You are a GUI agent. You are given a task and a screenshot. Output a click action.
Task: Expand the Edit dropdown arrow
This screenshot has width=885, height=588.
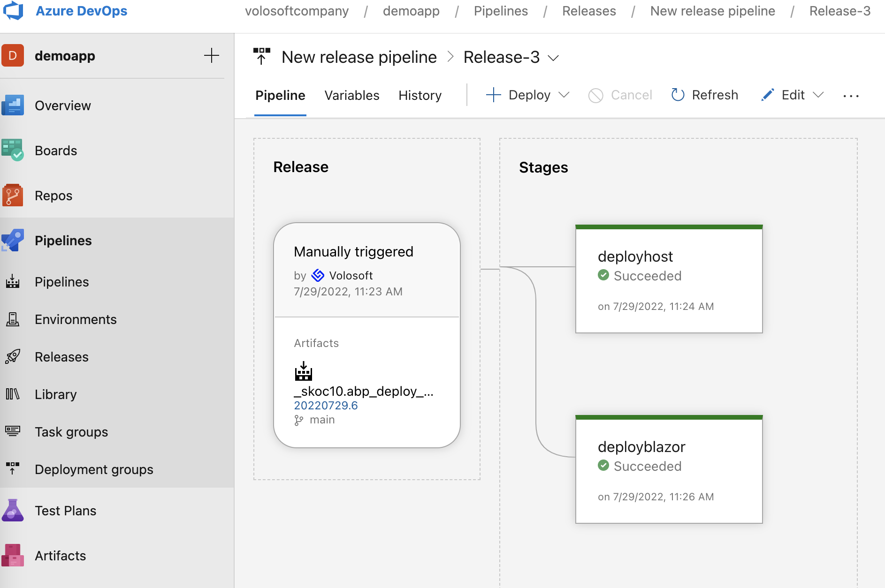[819, 95]
